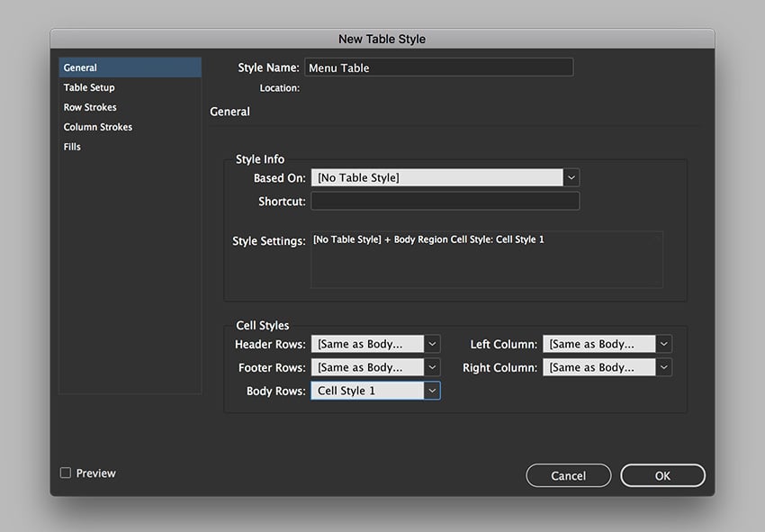The width and height of the screenshot is (765, 532).
Task: Click the OK button
Action: point(662,475)
